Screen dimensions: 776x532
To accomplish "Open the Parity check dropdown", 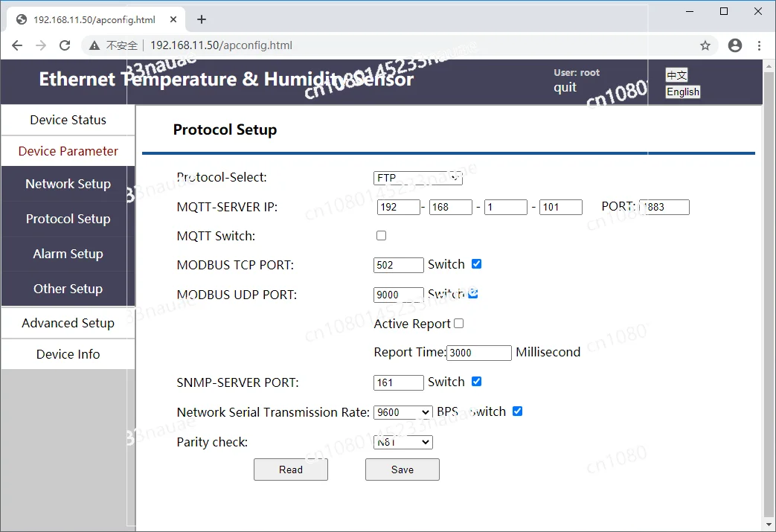I will [x=403, y=442].
